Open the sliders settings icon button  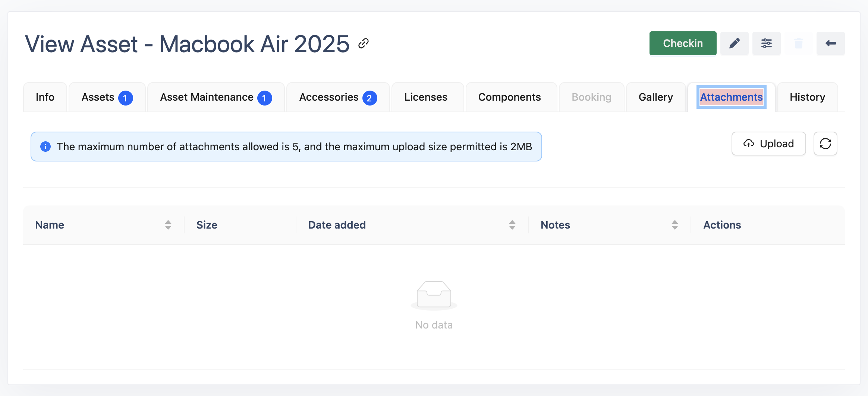click(x=766, y=44)
